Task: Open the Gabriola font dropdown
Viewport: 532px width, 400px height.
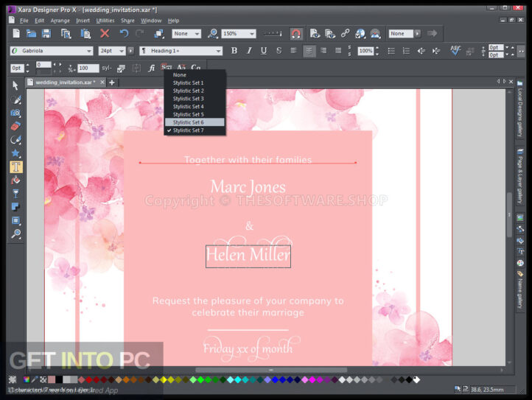Action: [89, 51]
